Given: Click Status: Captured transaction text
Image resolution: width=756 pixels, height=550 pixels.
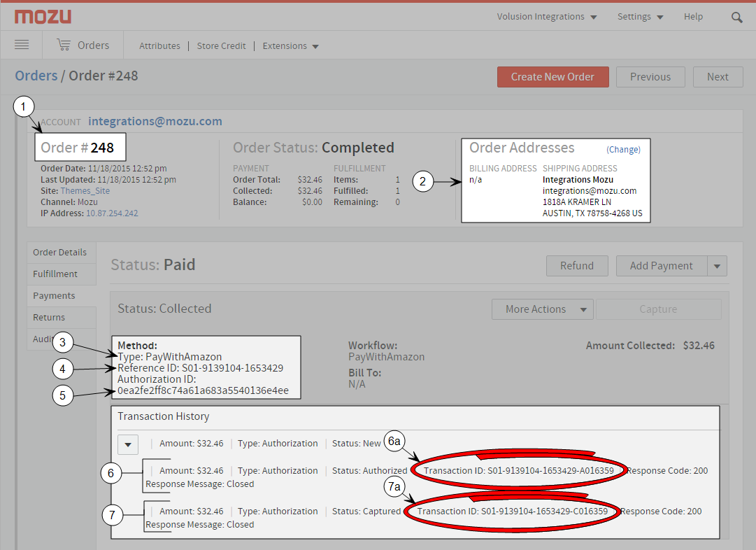Looking at the screenshot, I should click(x=366, y=511).
